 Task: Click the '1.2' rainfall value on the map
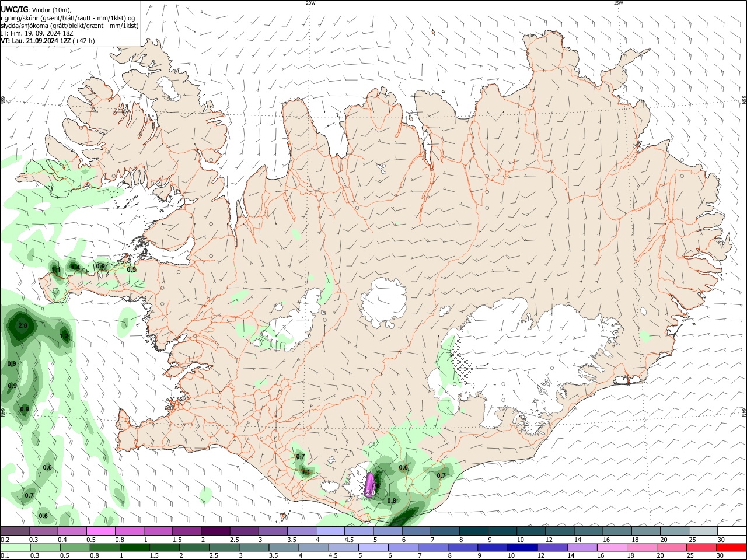pyautogui.click(x=64, y=337)
